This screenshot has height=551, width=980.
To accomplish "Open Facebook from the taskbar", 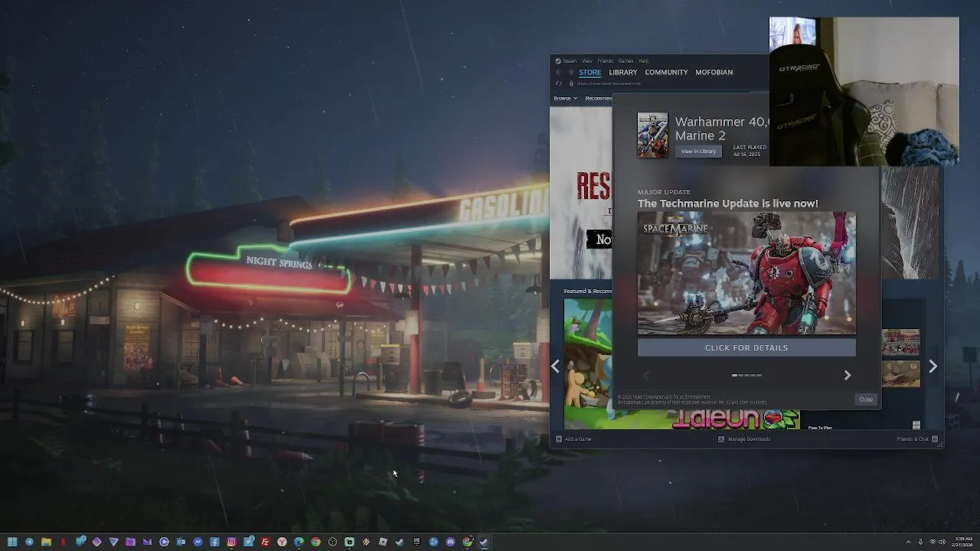I will [214, 542].
